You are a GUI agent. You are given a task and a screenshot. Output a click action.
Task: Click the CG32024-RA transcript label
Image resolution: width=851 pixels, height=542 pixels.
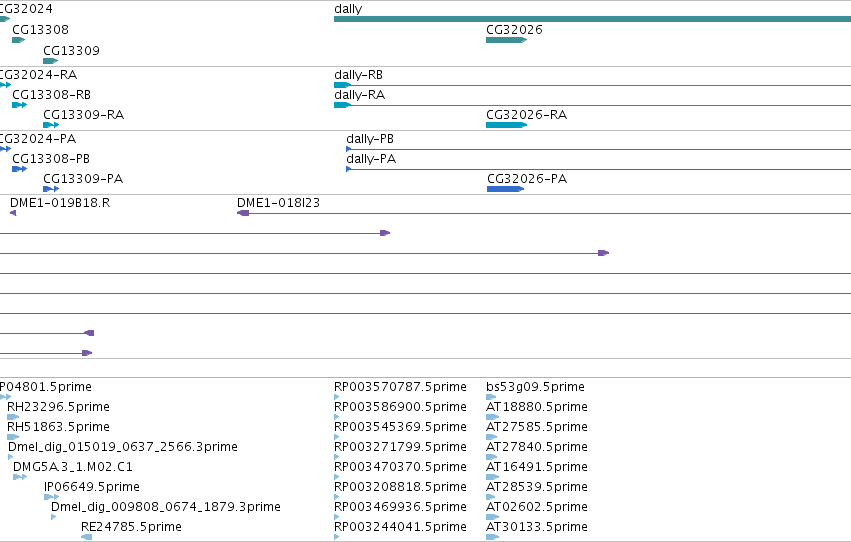[x=38, y=75]
